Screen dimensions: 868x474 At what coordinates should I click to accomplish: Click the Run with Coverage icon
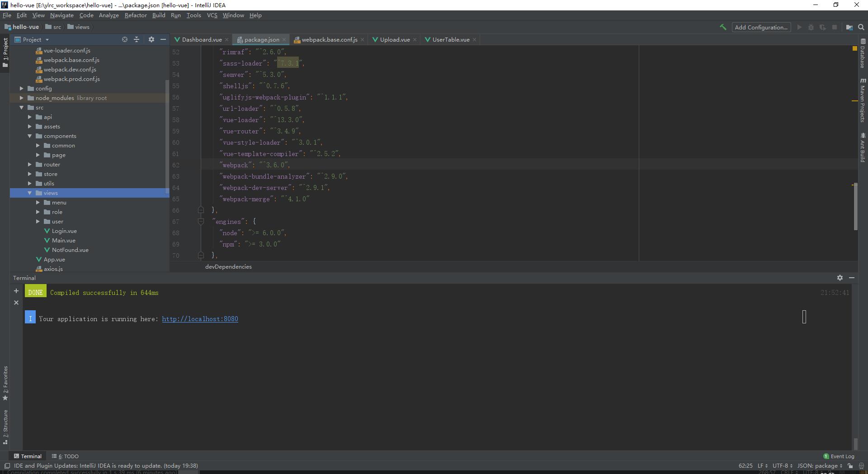(x=823, y=27)
